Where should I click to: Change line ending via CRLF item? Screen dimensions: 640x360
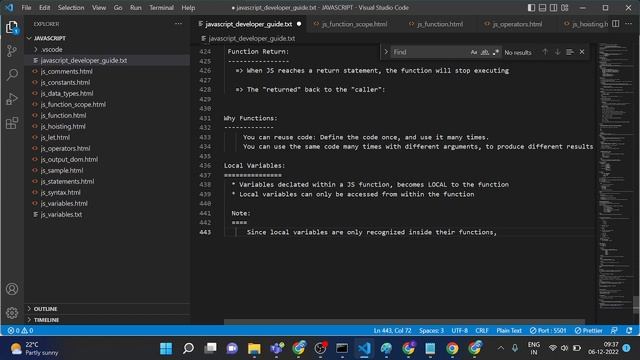tap(482, 330)
